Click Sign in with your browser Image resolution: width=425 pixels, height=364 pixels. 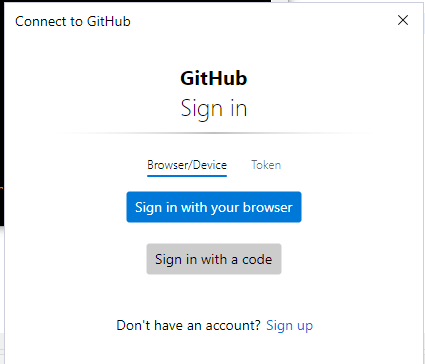(x=214, y=207)
